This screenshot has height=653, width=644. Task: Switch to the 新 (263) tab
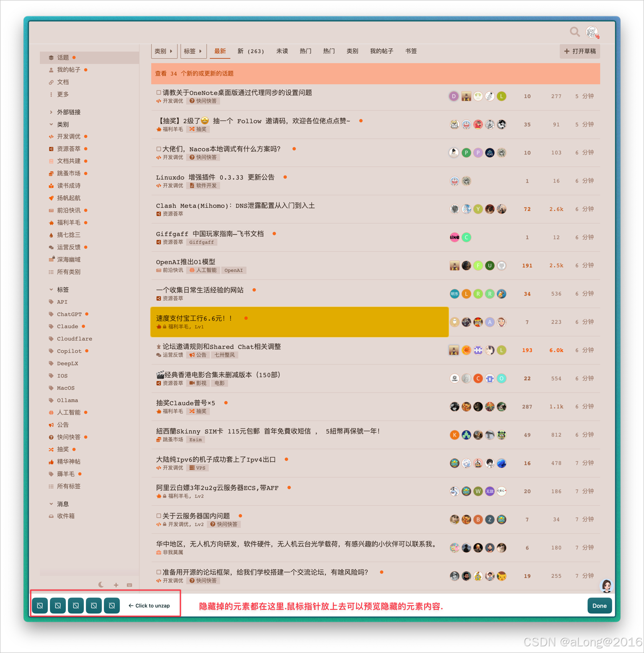coord(251,51)
